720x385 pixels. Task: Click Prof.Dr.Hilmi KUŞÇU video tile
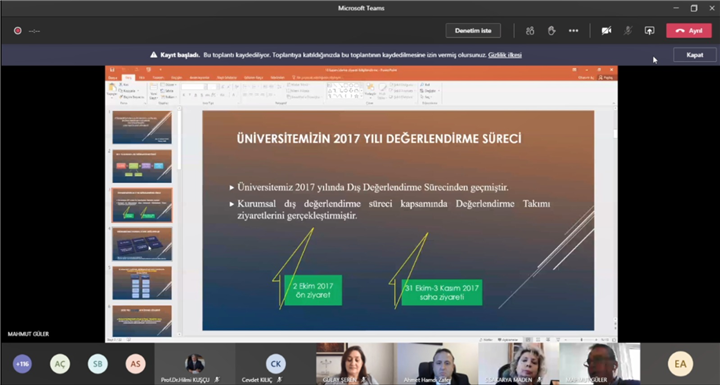point(195,364)
